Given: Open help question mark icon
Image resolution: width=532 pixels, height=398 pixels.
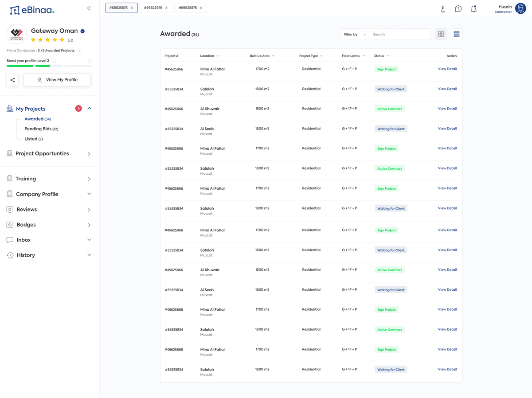Looking at the screenshot, I should click(x=458, y=9).
